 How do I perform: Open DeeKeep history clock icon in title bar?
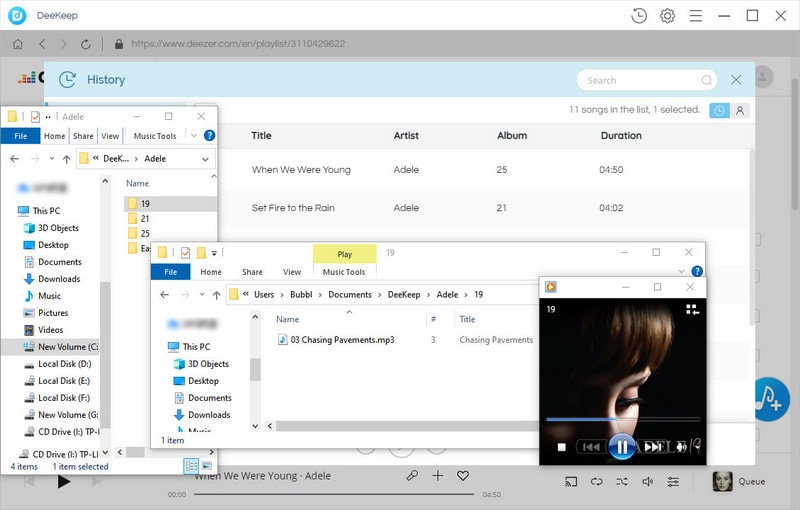[x=639, y=15]
